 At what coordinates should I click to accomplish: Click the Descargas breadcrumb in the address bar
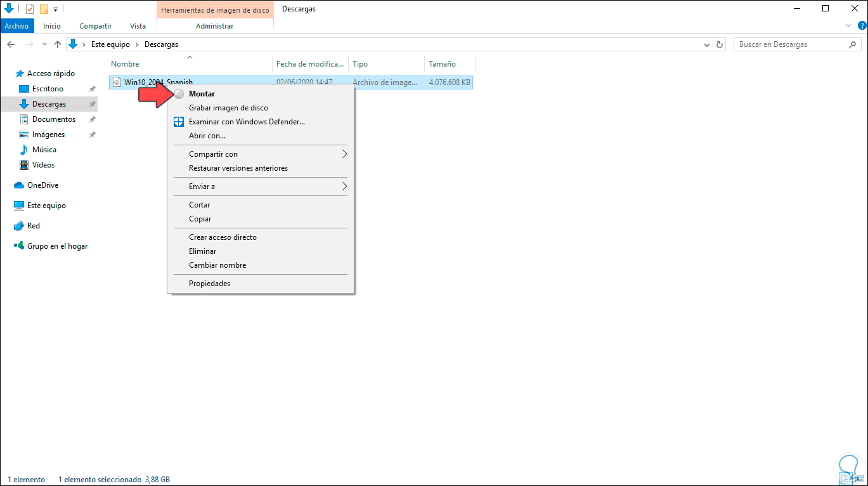(x=161, y=44)
